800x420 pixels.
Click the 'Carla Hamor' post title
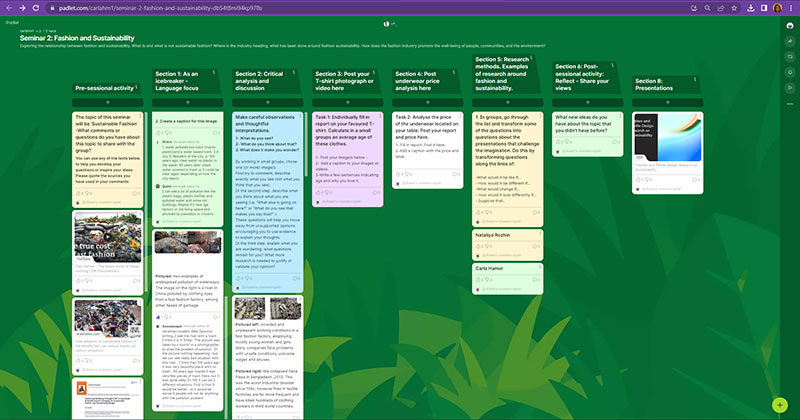489,268
